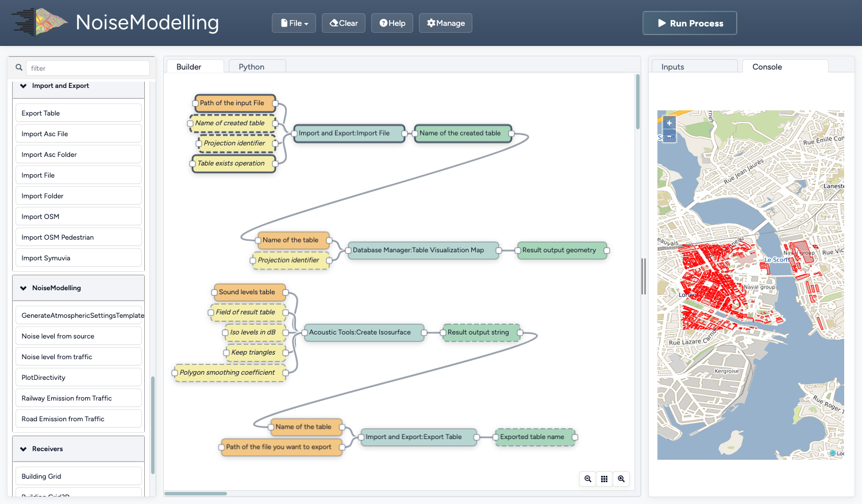The width and height of the screenshot is (862, 504).
Task: Click the Clear button
Action: [344, 23]
